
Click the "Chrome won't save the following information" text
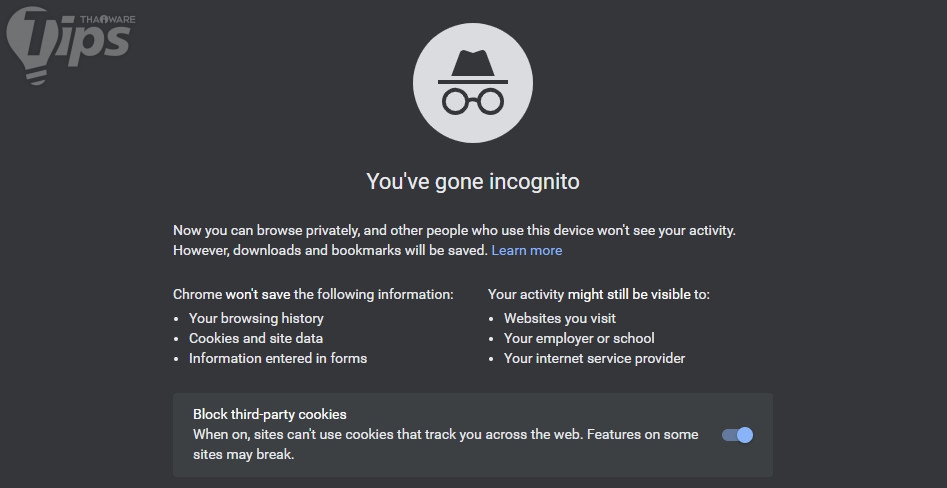point(313,294)
